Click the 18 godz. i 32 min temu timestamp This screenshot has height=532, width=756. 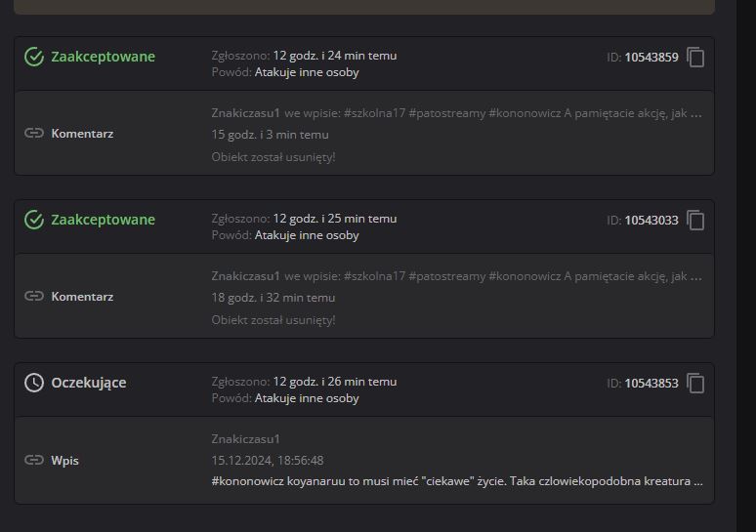(x=273, y=298)
